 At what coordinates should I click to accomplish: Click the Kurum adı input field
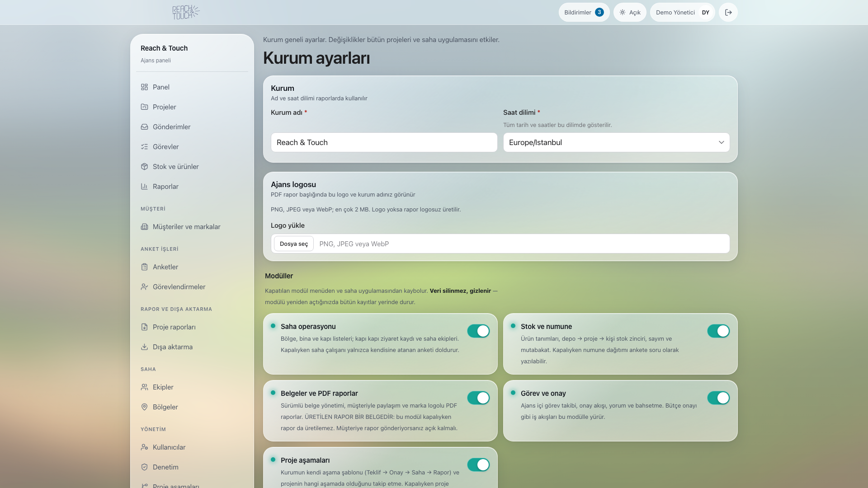pyautogui.click(x=384, y=142)
